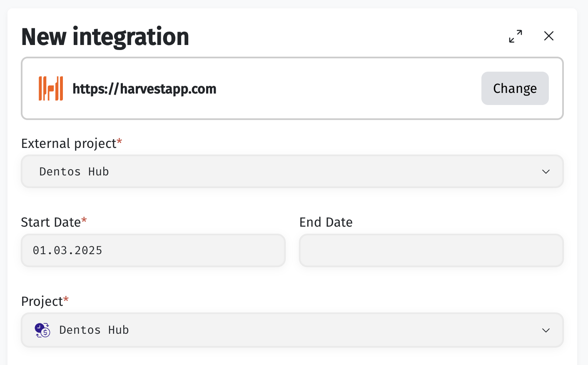This screenshot has height=365, width=588.
Task: Click the End Date label
Action: pos(326,222)
